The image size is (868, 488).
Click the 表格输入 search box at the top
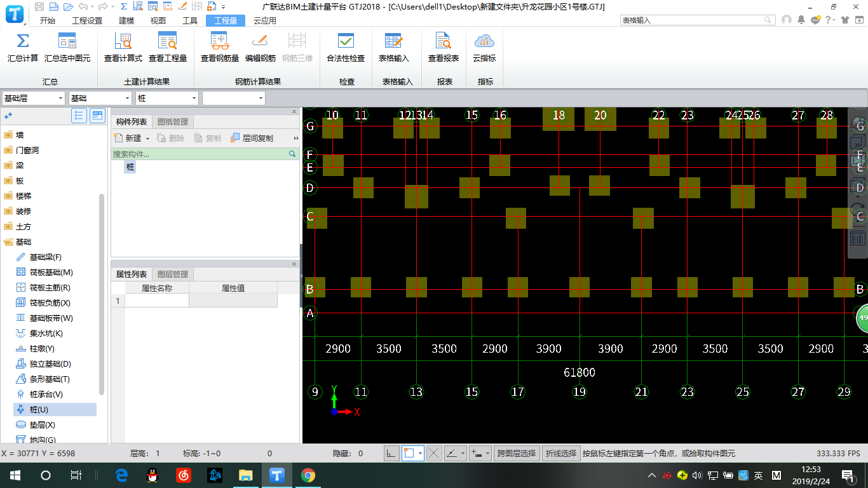tap(698, 20)
